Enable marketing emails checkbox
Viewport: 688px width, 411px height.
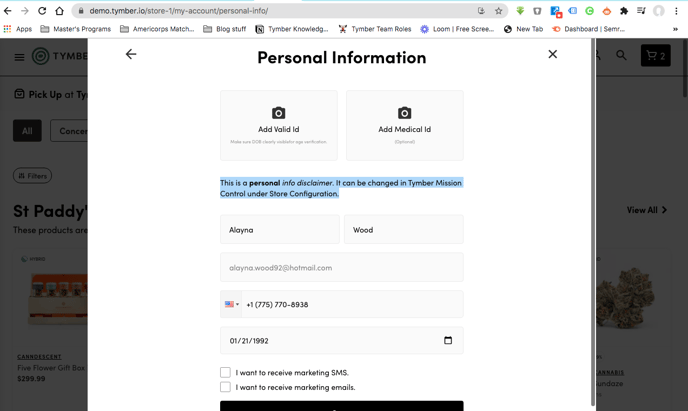pos(225,387)
